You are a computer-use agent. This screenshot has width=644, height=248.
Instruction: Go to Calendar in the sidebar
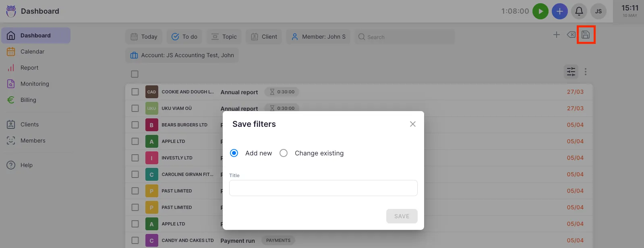coord(32,52)
